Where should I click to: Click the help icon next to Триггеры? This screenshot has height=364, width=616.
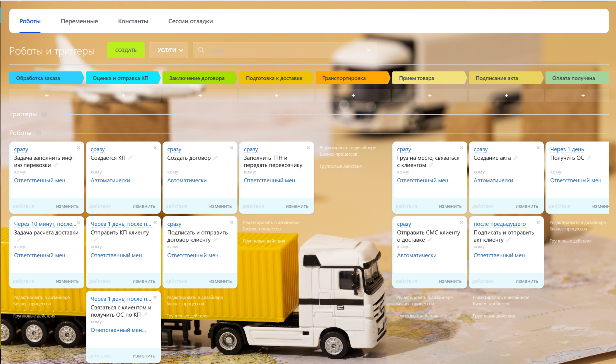click(x=44, y=114)
